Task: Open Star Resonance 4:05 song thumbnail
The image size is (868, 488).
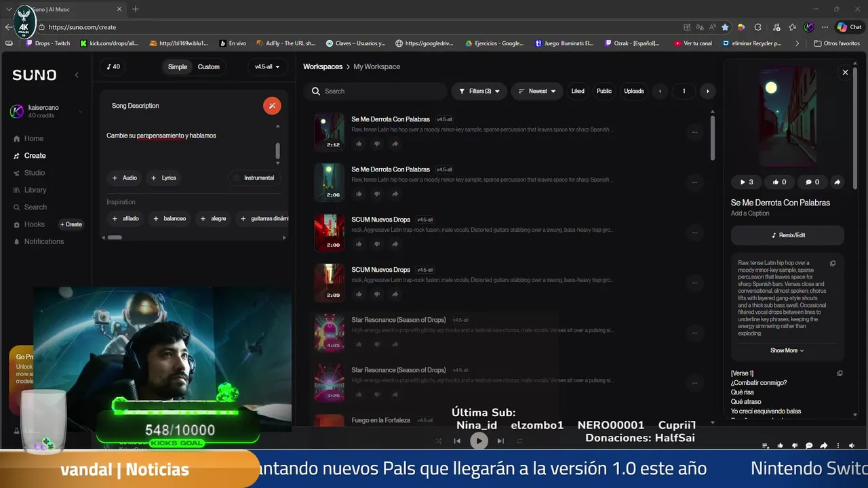Action: (x=329, y=333)
